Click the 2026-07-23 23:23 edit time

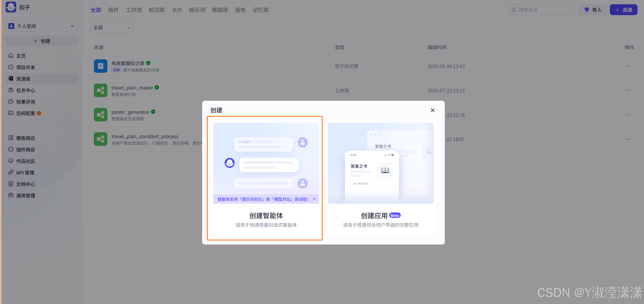pyautogui.click(x=446, y=91)
